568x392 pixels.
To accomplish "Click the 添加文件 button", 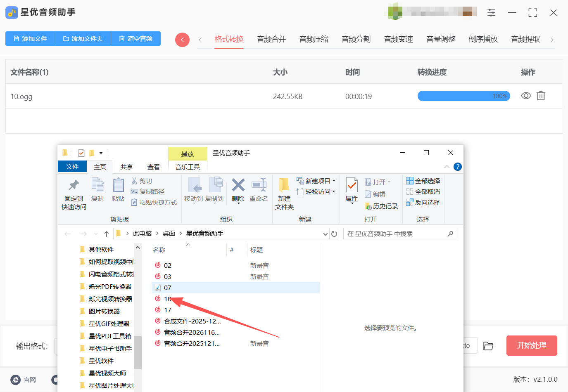I will [x=30, y=38].
